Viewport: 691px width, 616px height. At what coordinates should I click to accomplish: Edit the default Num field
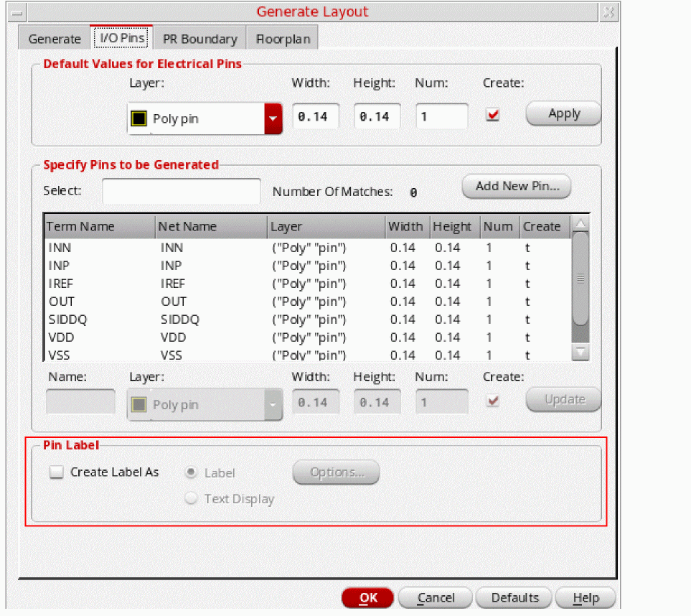coord(441,116)
